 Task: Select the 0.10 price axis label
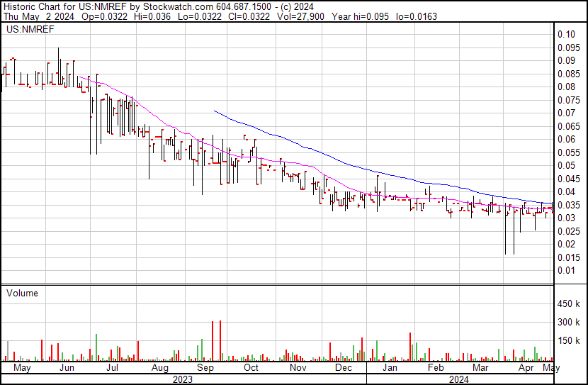click(x=566, y=34)
